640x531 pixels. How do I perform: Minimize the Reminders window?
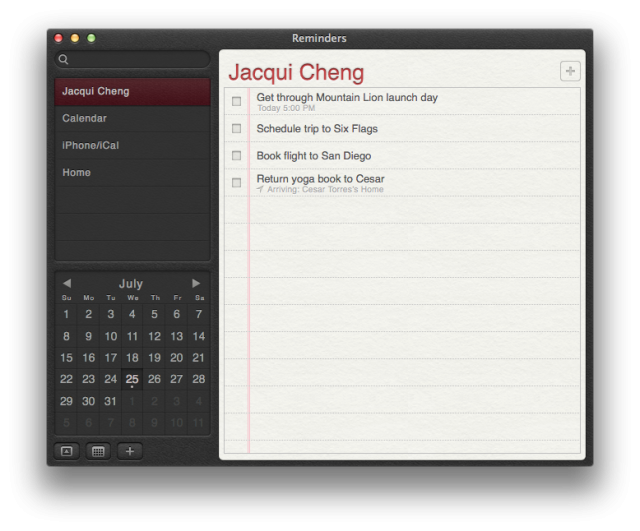(x=75, y=38)
